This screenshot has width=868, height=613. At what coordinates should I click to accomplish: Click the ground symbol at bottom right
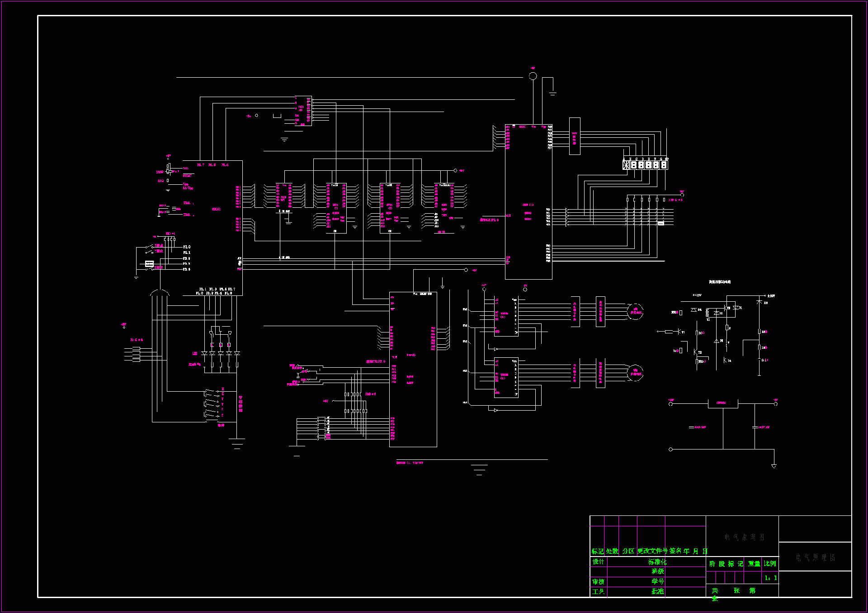tap(774, 465)
